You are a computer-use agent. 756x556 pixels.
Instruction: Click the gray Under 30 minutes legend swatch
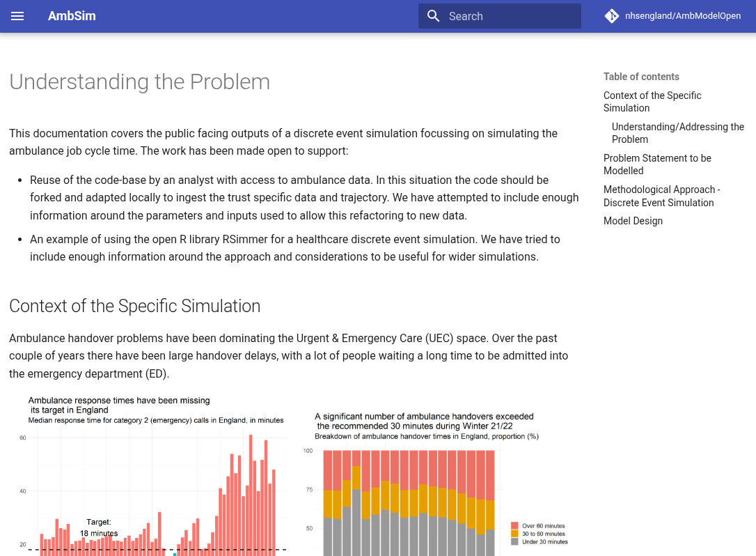point(514,541)
